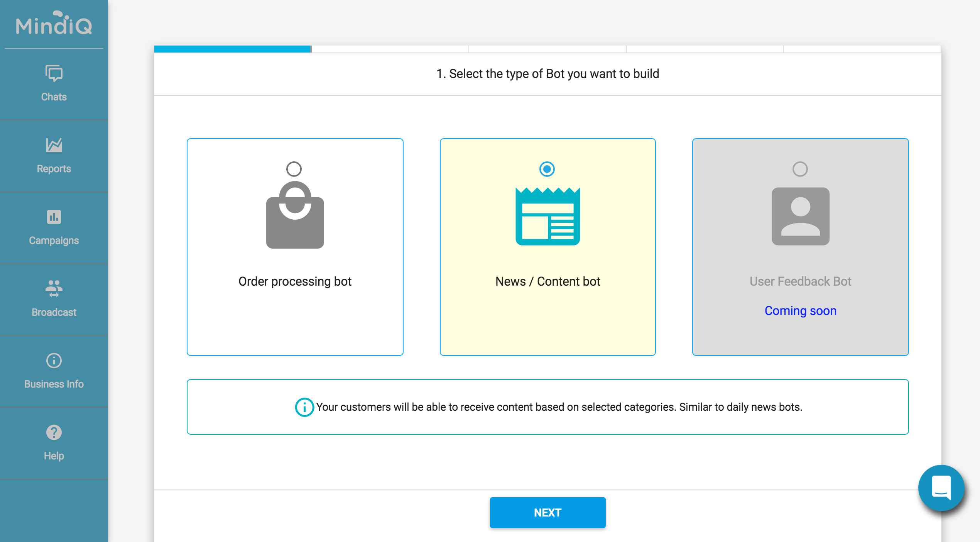Open Broadcast people icon
980x542 pixels.
54,289
